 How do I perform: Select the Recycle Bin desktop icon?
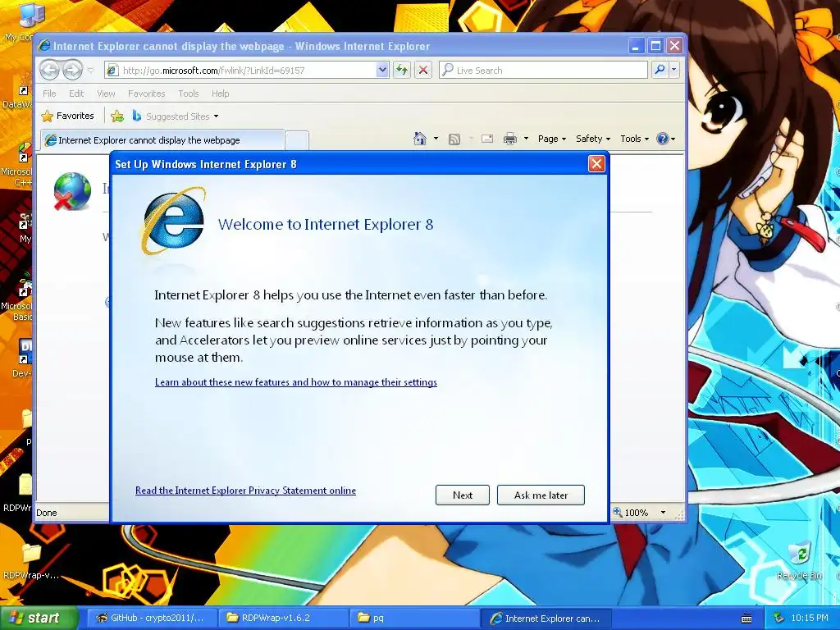click(x=799, y=561)
